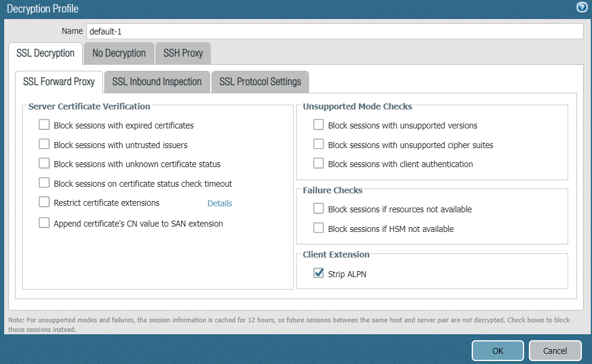This screenshot has width=592, height=364.
Task: Switch to the No Decryption tab
Action: [x=119, y=53]
